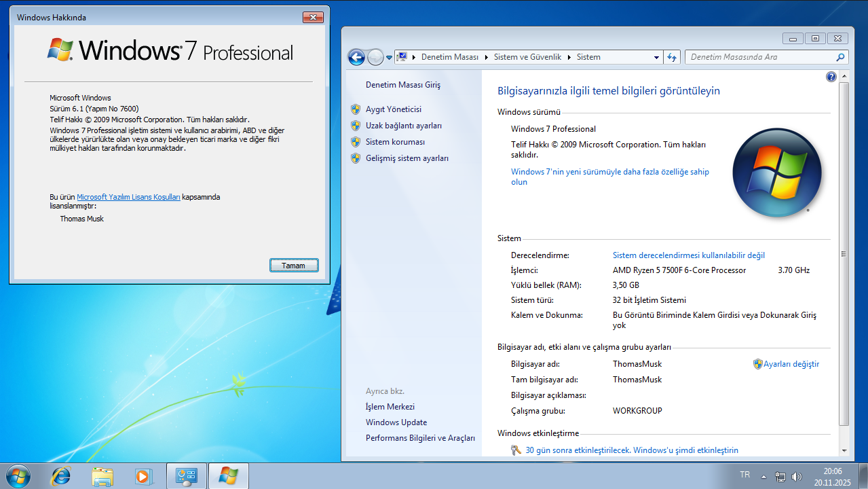The width and height of the screenshot is (868, 489).
Task: Click Tamam button in Windows Hakkında
Action: click(294, 266)
